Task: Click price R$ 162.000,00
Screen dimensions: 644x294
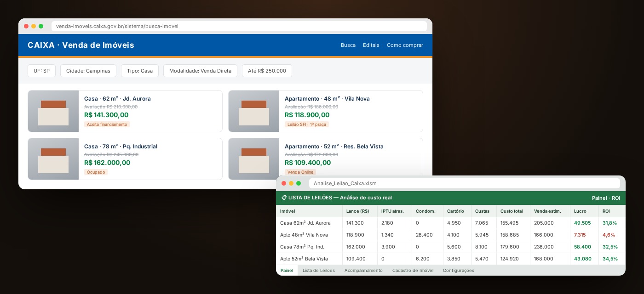Action: (107, 163)
